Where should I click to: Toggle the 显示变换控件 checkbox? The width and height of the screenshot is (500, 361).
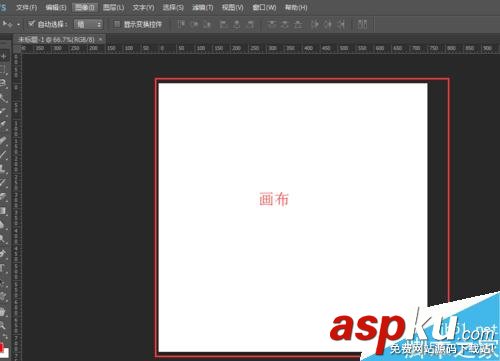[x=117, y=24]
